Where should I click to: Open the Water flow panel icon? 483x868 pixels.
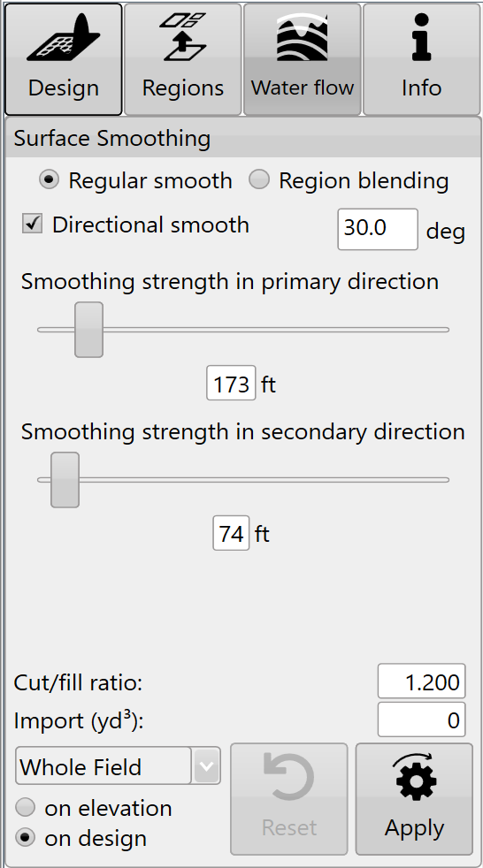click(x=302, y=36)
